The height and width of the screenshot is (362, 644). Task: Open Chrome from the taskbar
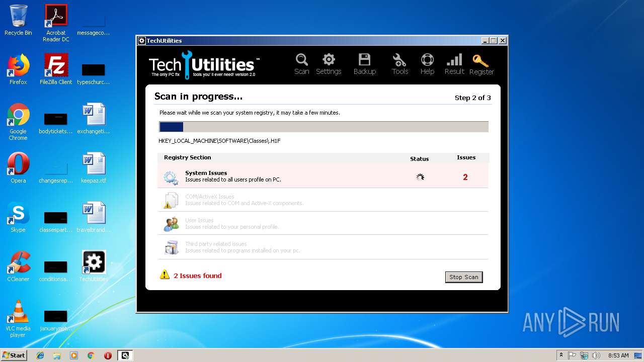pyautogui.click(x=91, y=355)
